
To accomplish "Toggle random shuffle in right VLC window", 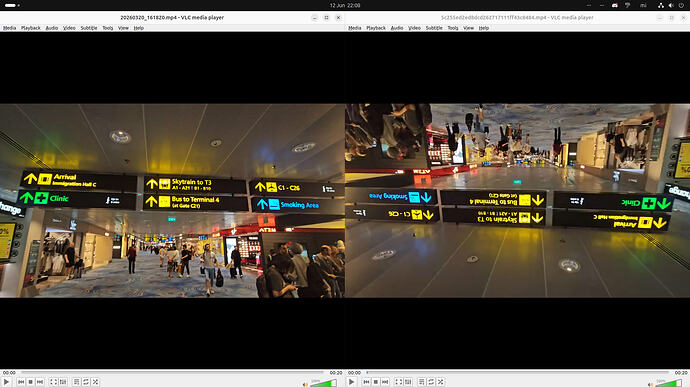I will click(440, 382).
